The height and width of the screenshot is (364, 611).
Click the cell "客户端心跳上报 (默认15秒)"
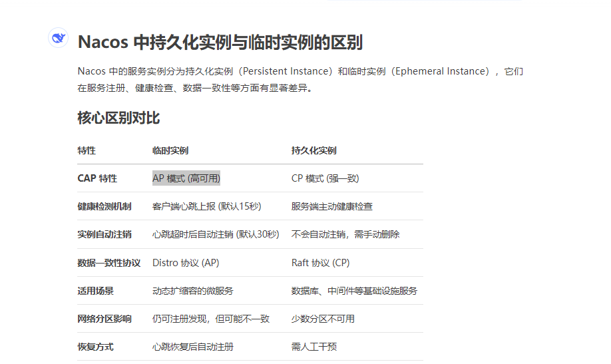(206, 206)
